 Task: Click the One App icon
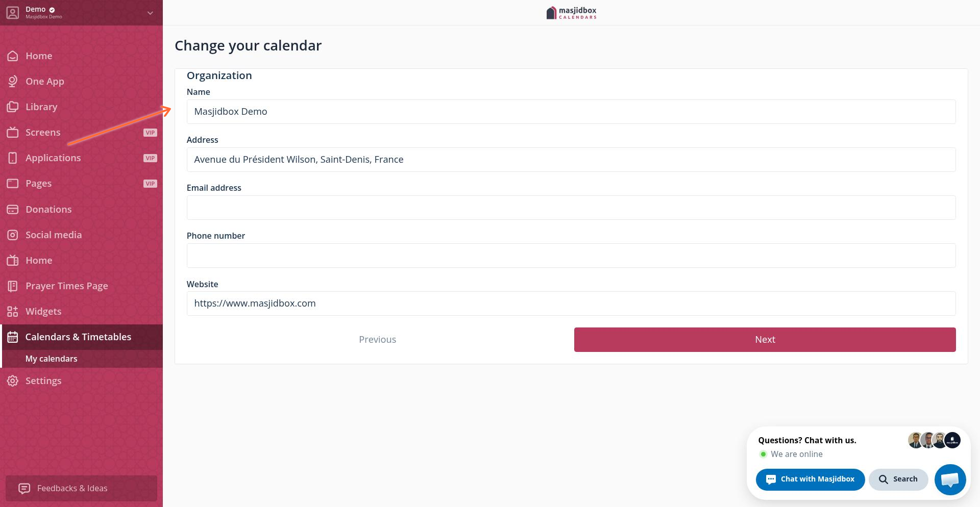pos(13,82)
